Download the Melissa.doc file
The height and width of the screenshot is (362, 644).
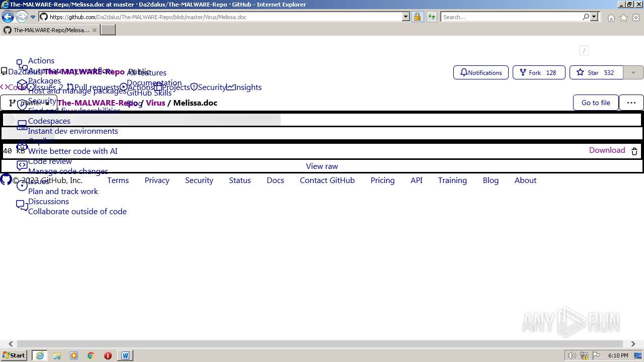[x=607, y=150]
